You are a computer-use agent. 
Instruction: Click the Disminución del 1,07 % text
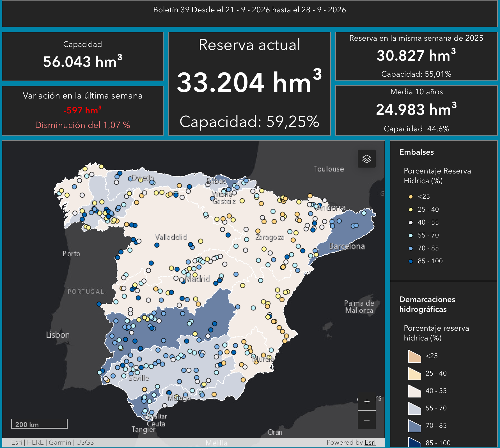pos(82,125)
